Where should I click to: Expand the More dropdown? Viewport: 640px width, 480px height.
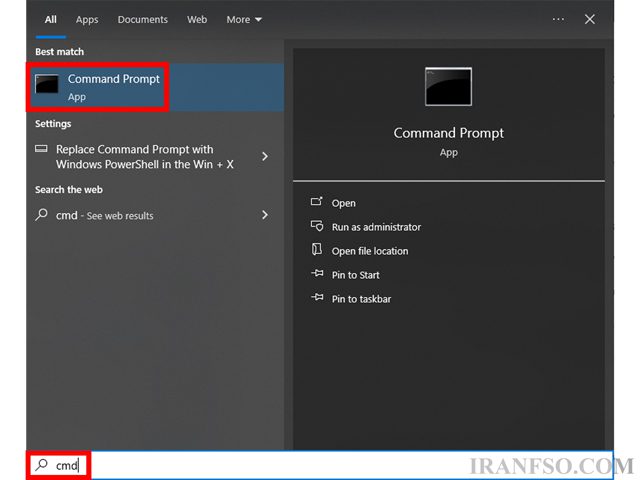(x=244, y=20)
